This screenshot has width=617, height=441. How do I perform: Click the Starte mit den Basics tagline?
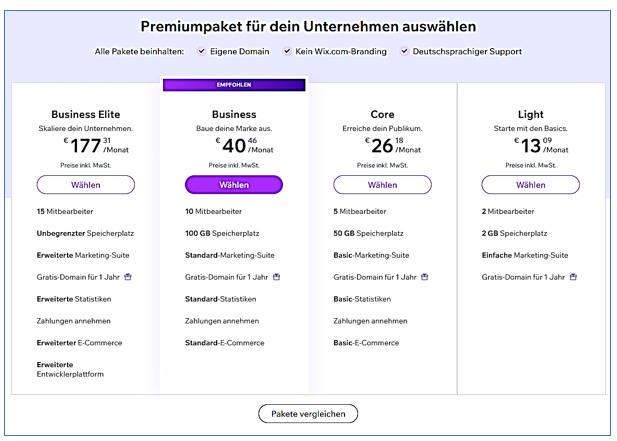[530, 128]
